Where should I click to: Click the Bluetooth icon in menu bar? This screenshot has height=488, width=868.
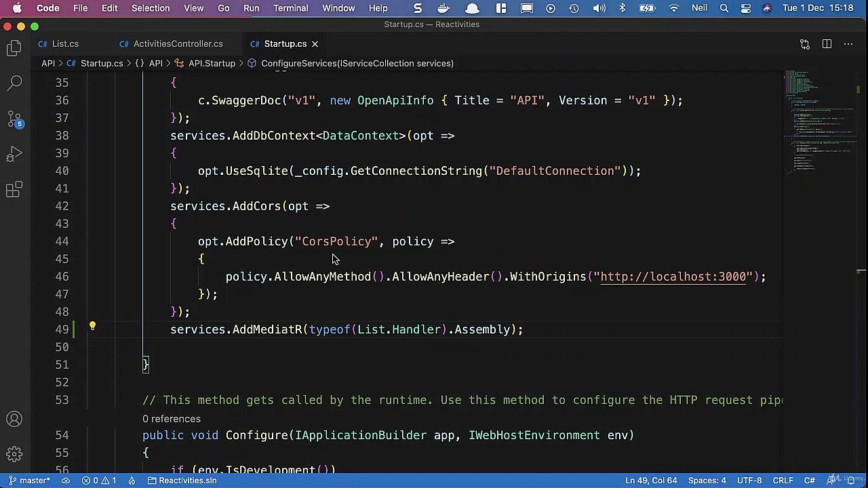[623, 8]
